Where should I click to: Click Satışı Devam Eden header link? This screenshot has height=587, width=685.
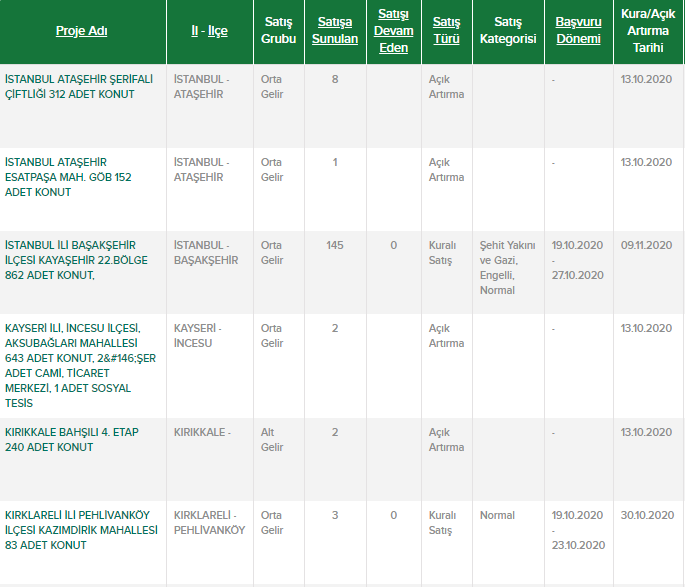coord(394,31)
